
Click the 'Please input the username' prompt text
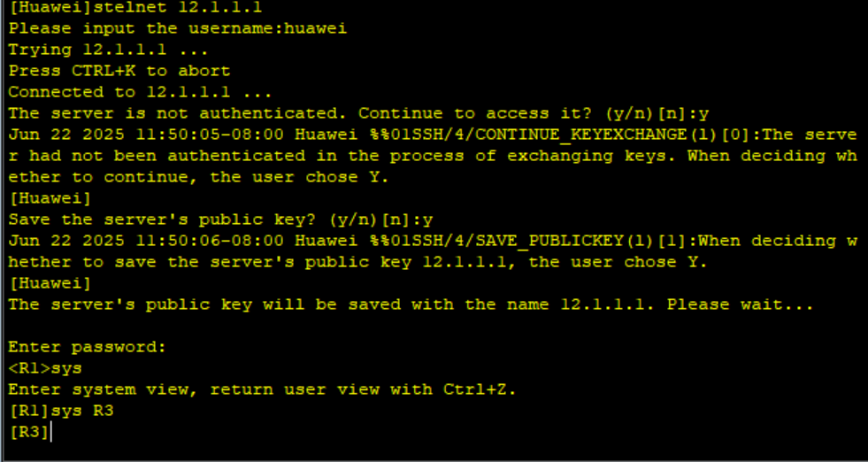tap(146, 28)
